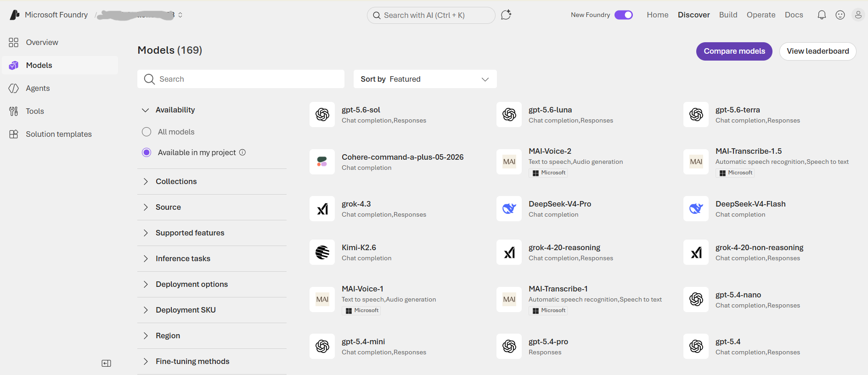This screenshot has width=868, height=375.
Task: Click the Tools icon in sidebar
Action: pos(14,111)
